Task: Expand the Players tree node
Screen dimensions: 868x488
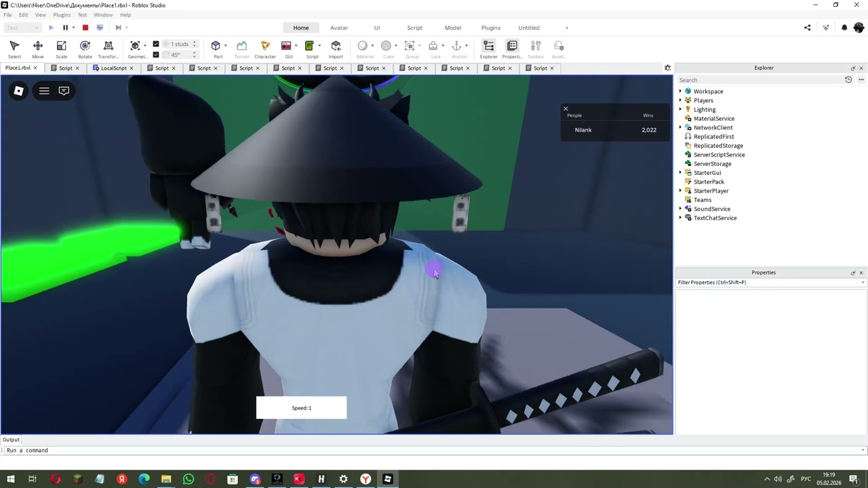Action: coord(680,100)
